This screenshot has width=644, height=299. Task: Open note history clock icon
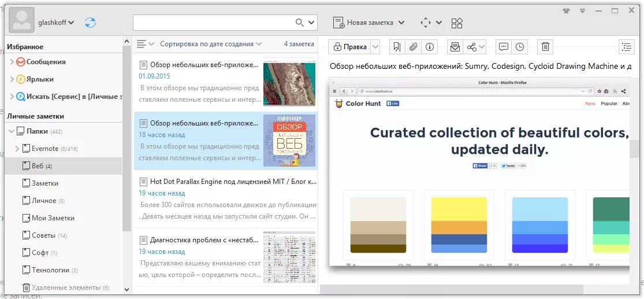(520, 47)
